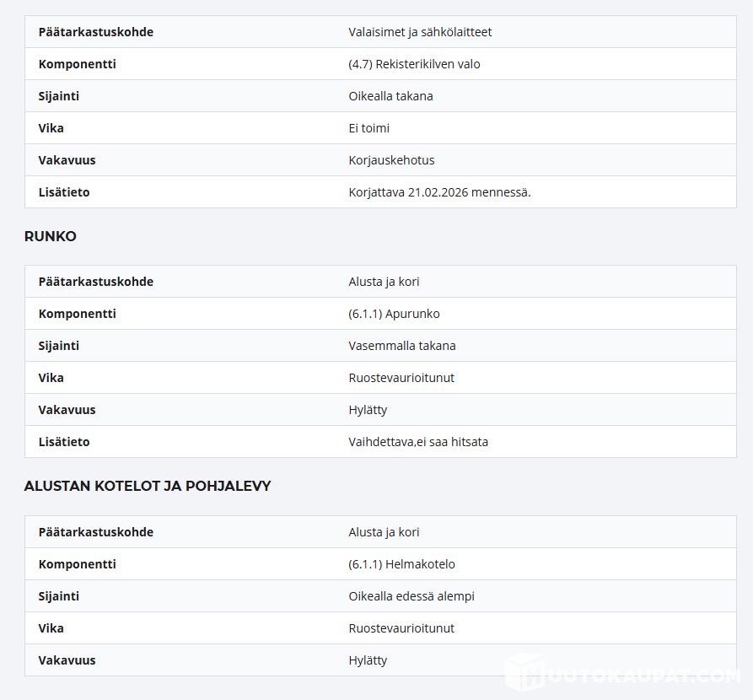Click '(6.1.1) Helmakotelo' component value
The width and height of the screenshot is (753, 700).
point(401,564)
